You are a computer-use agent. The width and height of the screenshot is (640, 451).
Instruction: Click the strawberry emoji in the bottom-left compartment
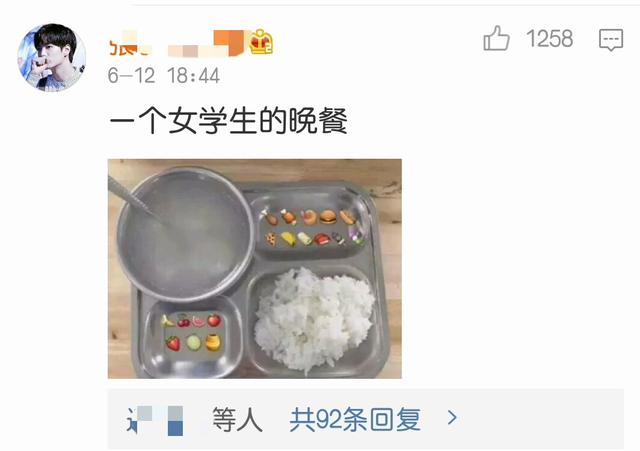tap(173, 343)
